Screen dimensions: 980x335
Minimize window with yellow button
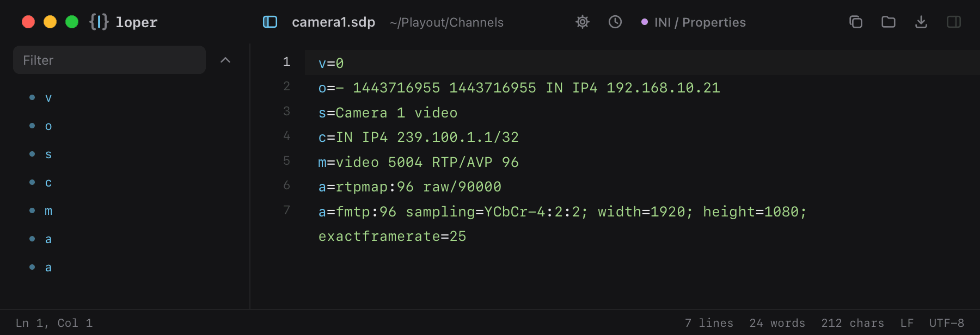(50, 22)
